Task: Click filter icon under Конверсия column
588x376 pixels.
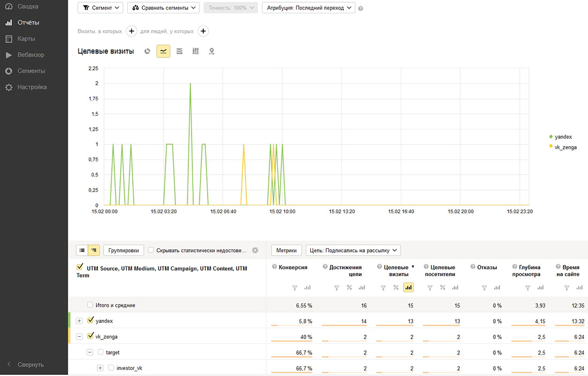Action: click(295, 288)
